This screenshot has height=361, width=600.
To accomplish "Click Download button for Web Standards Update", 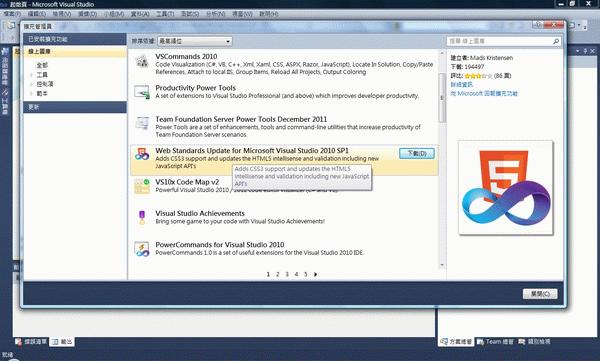I will click(x=417, y=154).
